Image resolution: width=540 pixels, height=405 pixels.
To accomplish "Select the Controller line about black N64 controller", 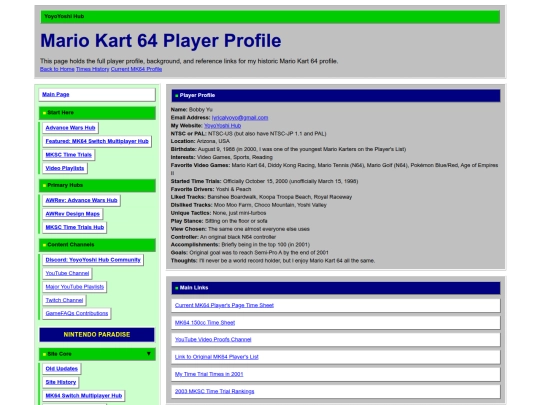I will (x=223, y=237).
